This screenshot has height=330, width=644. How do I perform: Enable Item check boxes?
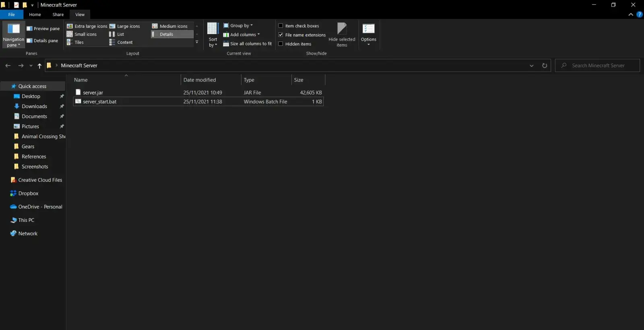281,26
